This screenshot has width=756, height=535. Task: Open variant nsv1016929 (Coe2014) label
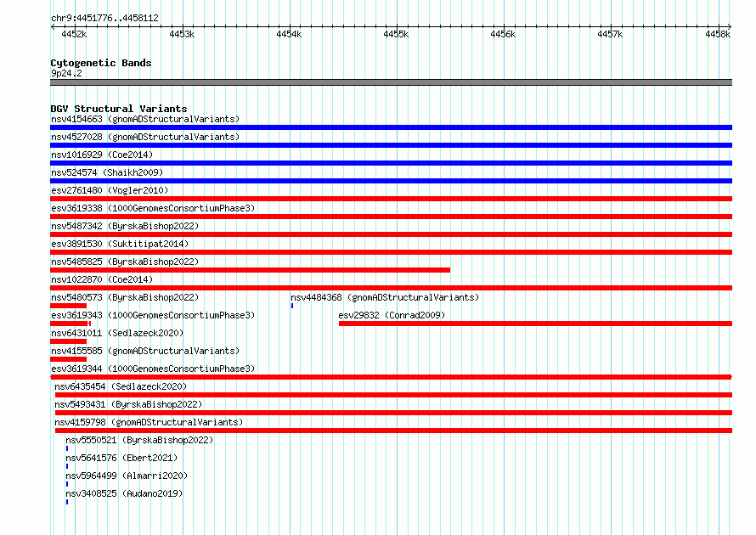click(102, 155)
